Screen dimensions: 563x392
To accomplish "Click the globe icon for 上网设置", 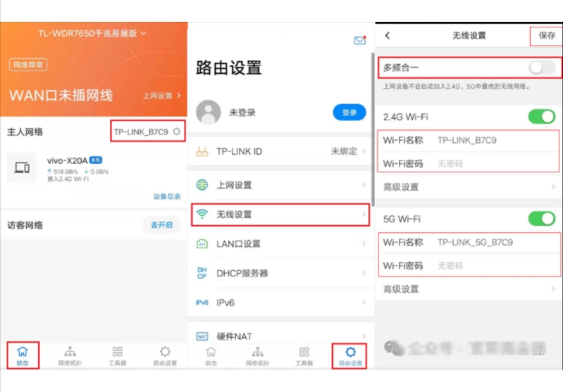I will (202, 184).
